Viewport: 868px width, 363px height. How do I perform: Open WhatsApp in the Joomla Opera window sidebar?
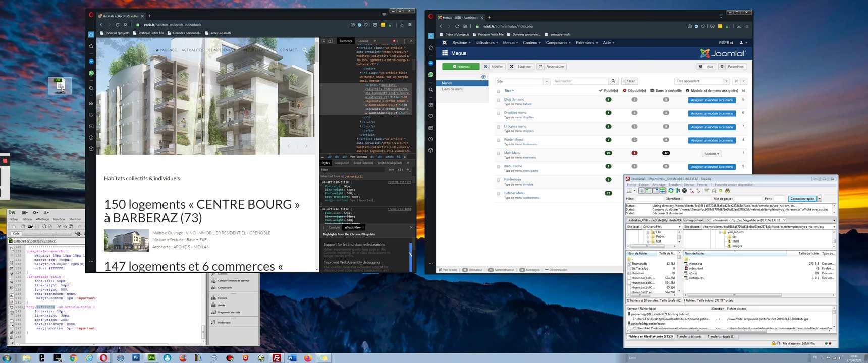point(431,75)
